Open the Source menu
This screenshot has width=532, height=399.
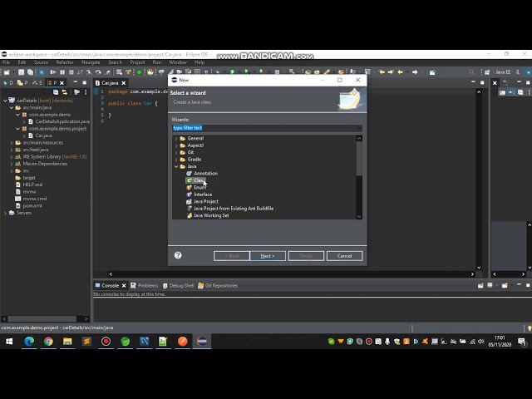pyautogui.click(x=41, y=62)
